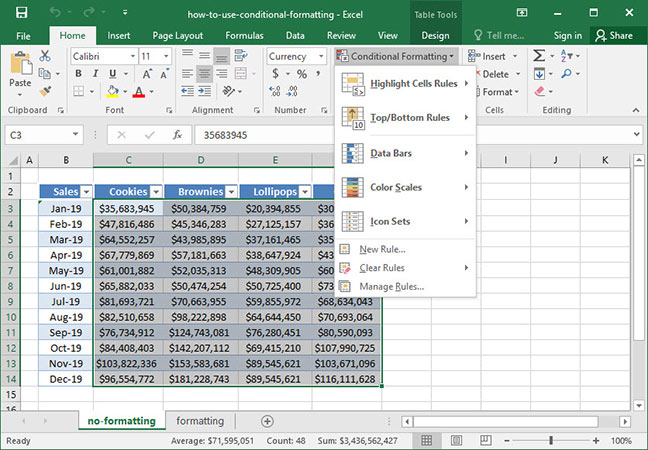The width and height of the screenshot is (648, 450).
Task: Apply red font color A
Action: point(139,91)
